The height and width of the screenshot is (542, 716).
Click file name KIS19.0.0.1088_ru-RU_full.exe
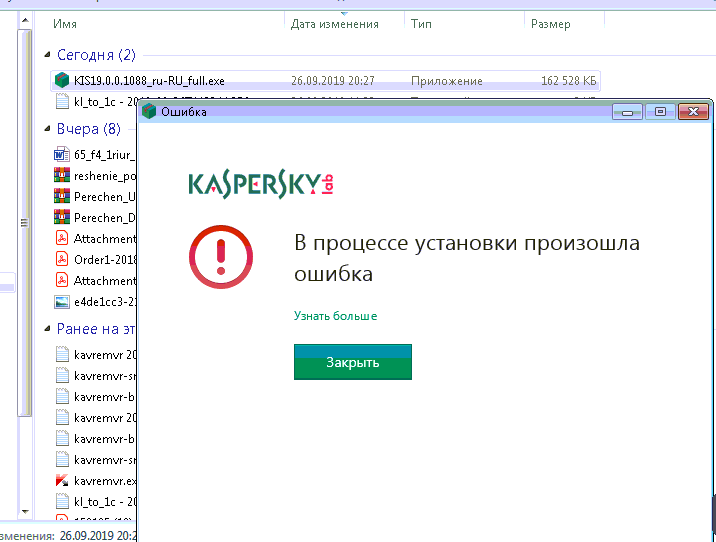149,81
